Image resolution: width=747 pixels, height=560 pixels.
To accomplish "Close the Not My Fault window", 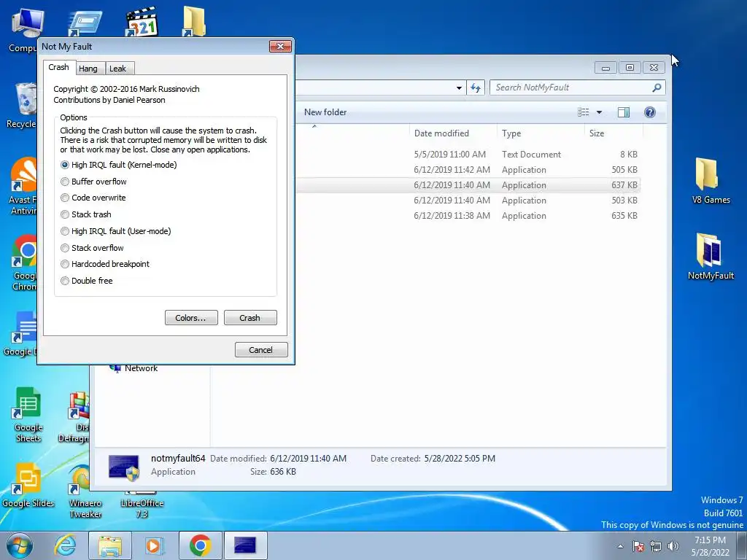I will pyautogui.click(x=280, y=46).
